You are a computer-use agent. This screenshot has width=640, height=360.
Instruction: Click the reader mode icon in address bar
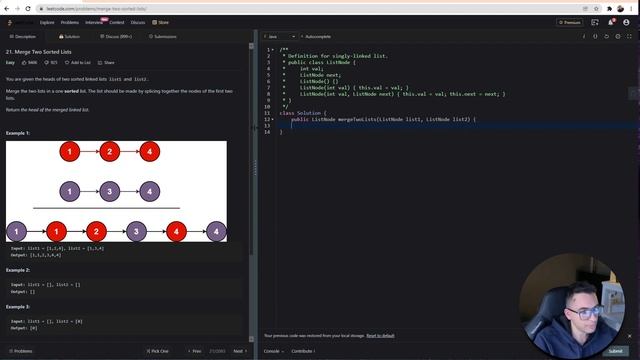585,9
